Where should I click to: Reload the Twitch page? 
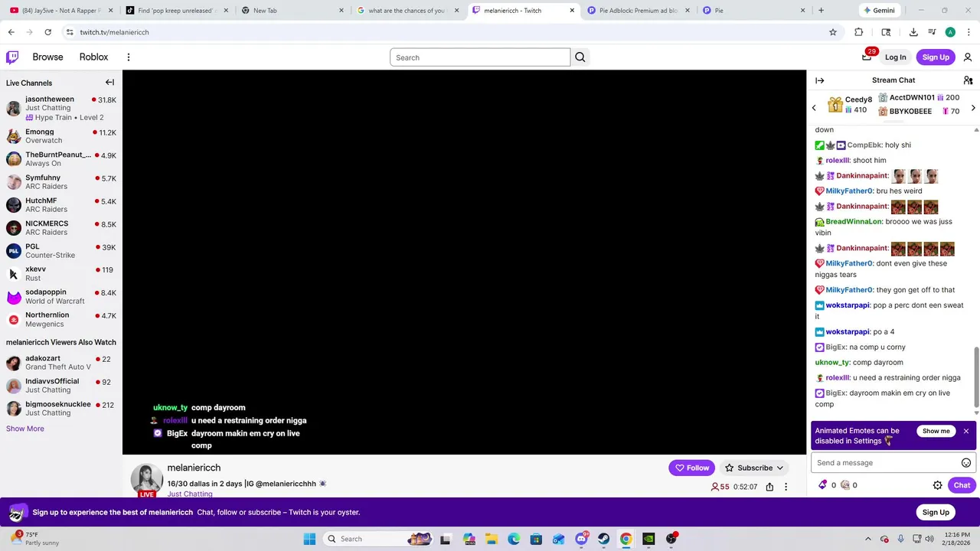47,32
